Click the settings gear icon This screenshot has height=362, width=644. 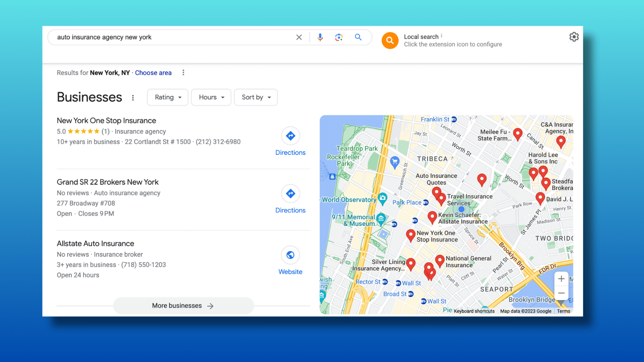tap(574, 37)
